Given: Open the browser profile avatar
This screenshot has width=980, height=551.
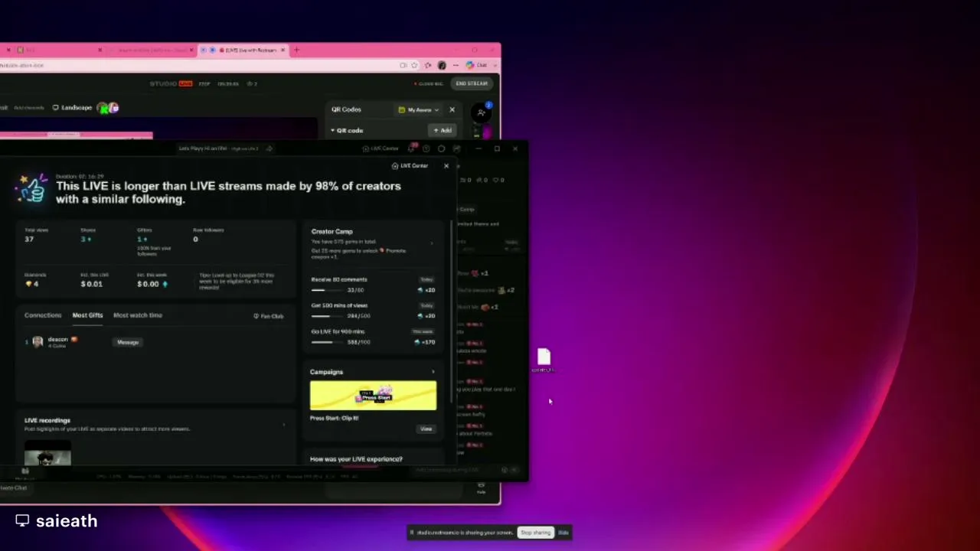Looking at the screenshot, I should (441, 65).
